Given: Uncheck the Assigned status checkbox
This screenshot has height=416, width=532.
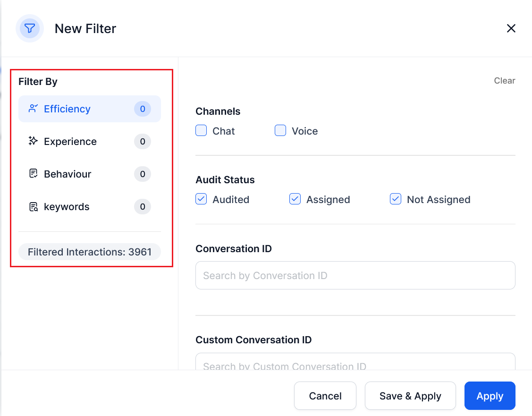Looking at the screenshot, I should coord(295,199).
